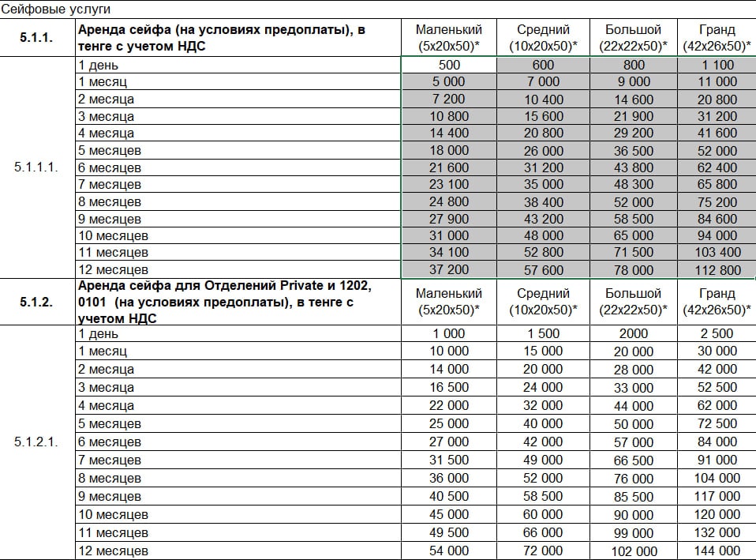This screenshot has height=560, width=756.
Task: Select the 5.1.1.1. subsection label
Action: pos(37,167)
